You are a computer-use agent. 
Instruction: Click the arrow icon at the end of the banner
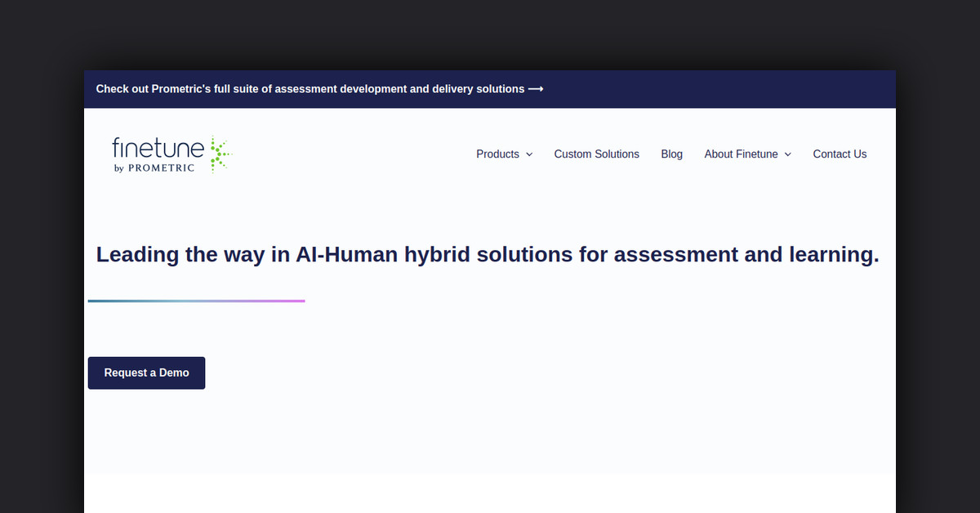(x=536, y=89)
